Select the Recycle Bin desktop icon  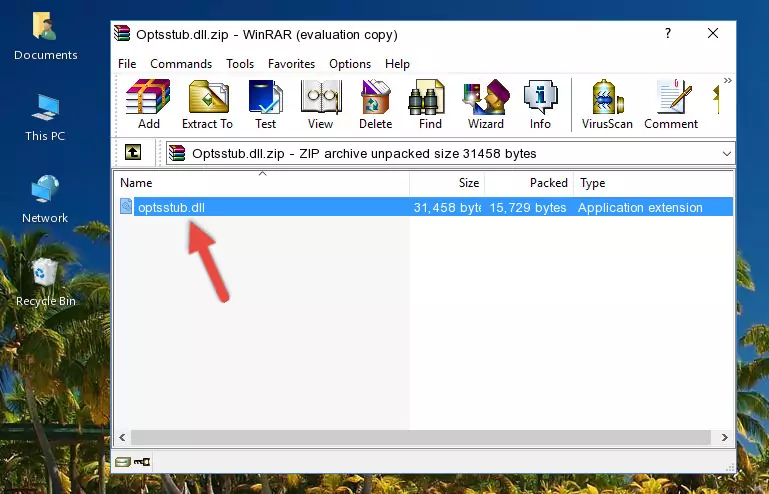[x=46, y=282]
